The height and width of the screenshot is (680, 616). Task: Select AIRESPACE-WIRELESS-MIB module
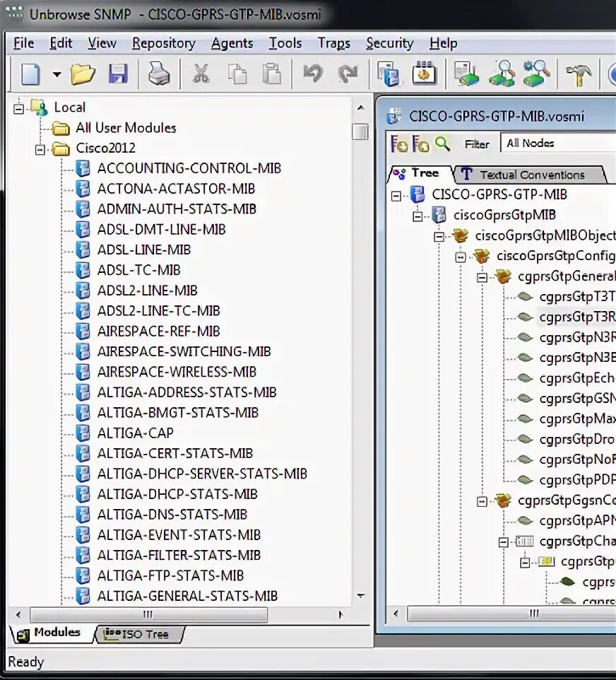[x=177, y=372]
